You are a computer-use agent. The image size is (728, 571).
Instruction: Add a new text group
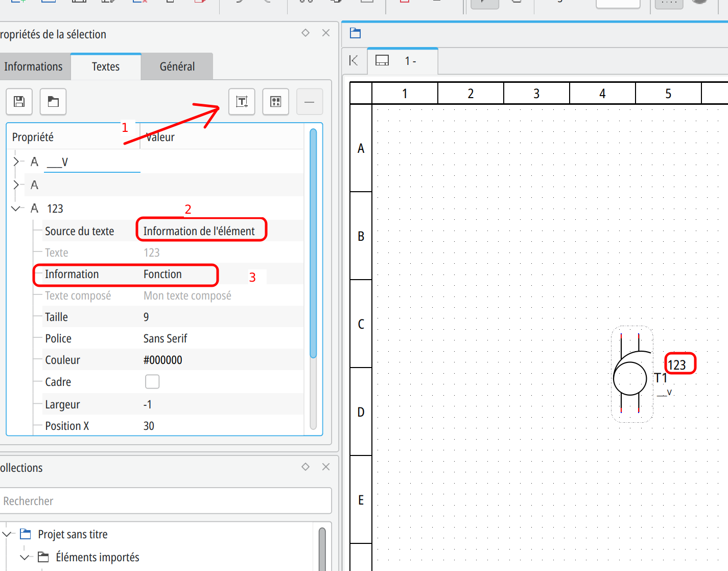[276, 101]
